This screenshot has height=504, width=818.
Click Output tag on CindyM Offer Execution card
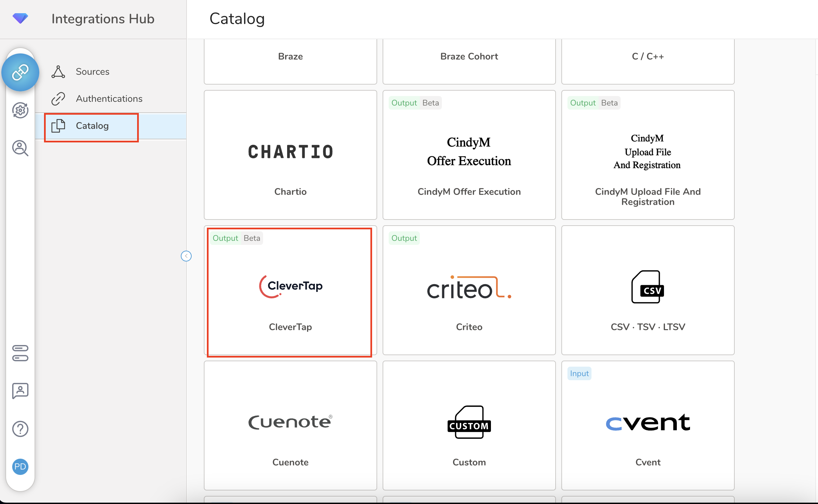click(404, 103)
